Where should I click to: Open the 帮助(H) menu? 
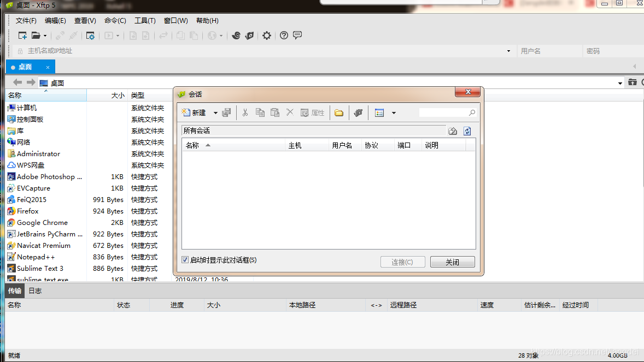(207, 21)
